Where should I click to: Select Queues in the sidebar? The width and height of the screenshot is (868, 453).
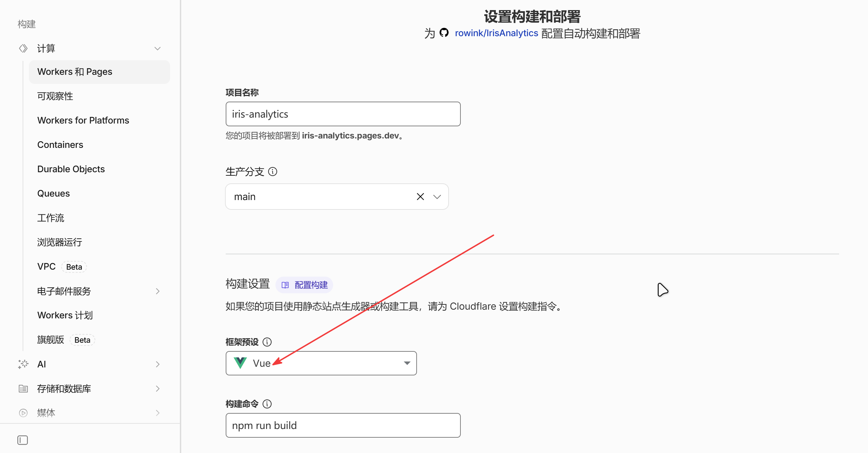54,193
